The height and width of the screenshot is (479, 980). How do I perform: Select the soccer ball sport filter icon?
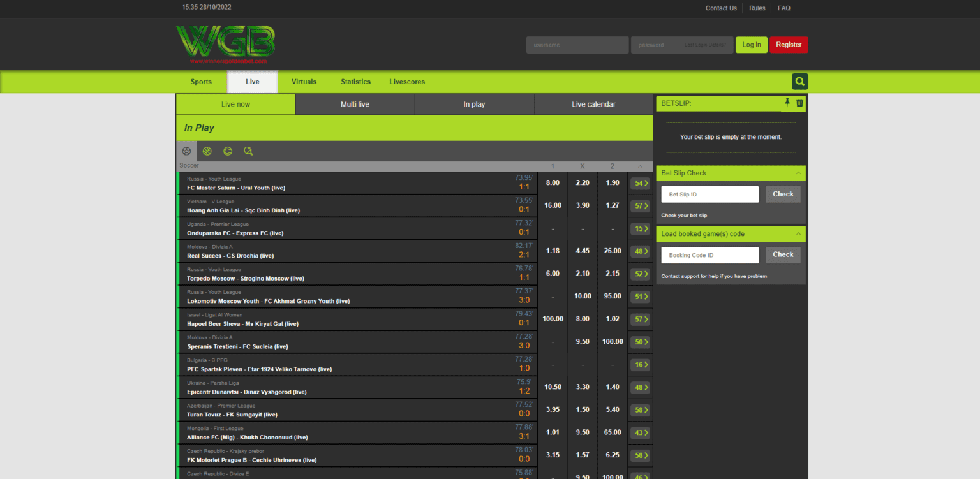click(x=186, y=151)
